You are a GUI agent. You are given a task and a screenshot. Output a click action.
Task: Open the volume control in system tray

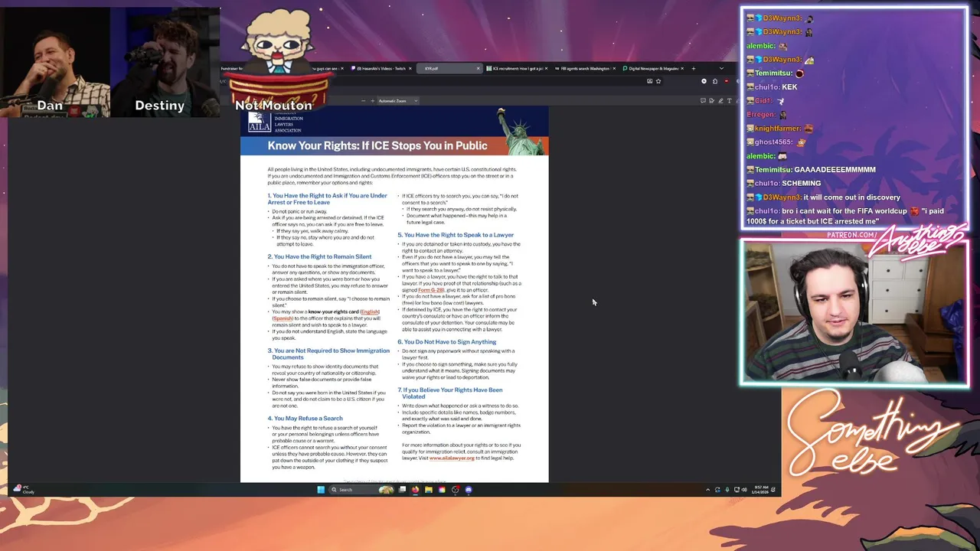(744, 490)
